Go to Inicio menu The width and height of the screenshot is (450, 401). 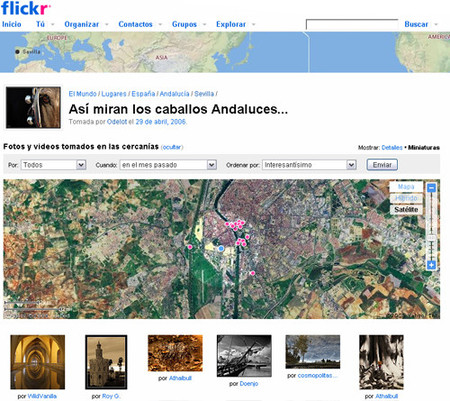coord(12,24)
